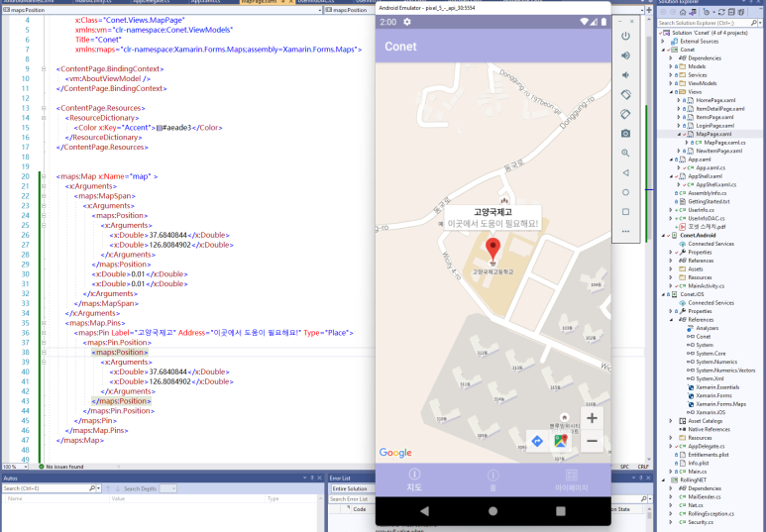
Task: Select GettingStarted.txt in Solution Explorer
Action: tap(709, 201)
